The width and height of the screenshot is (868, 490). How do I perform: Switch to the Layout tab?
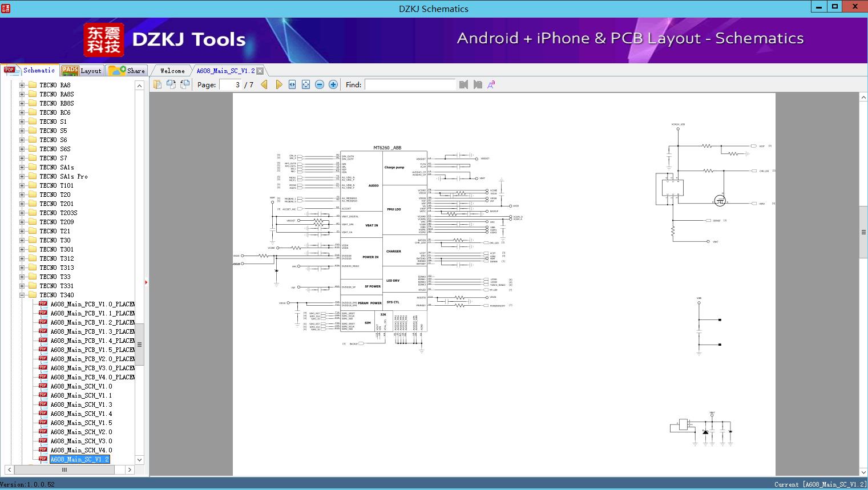click(82, 71)
